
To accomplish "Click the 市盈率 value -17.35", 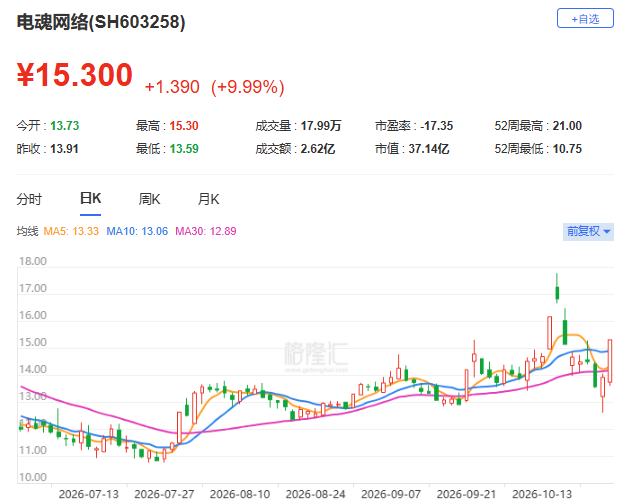I will tap(436, 126).
